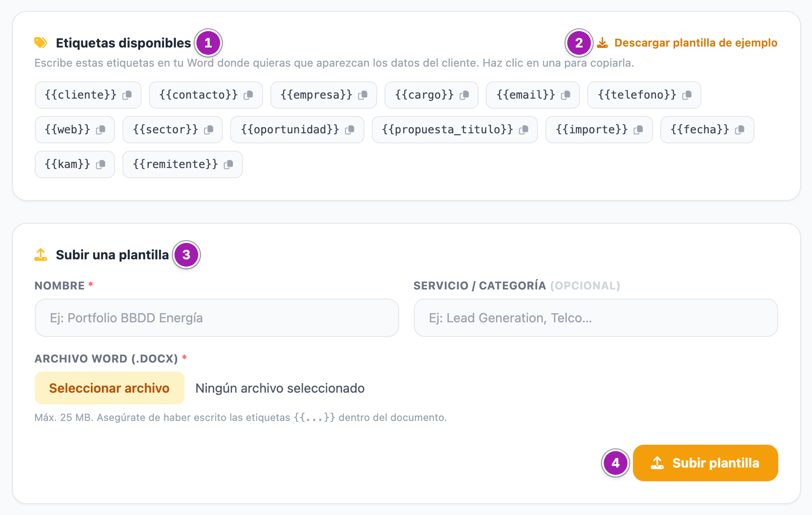Click the copy icon on the {{remitente}} chip
This screenshot has height=515, width=812.
pos(229,164)
